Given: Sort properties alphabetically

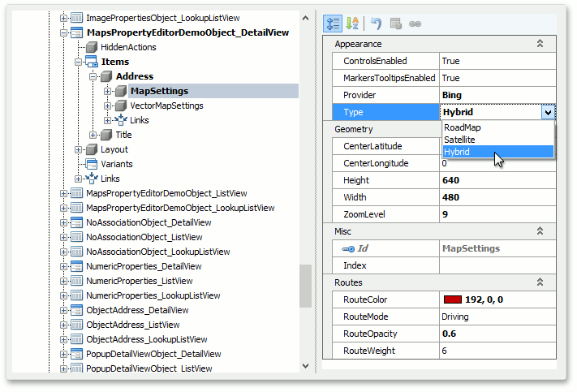Looking at the screenshot, I should click(354, 24).
